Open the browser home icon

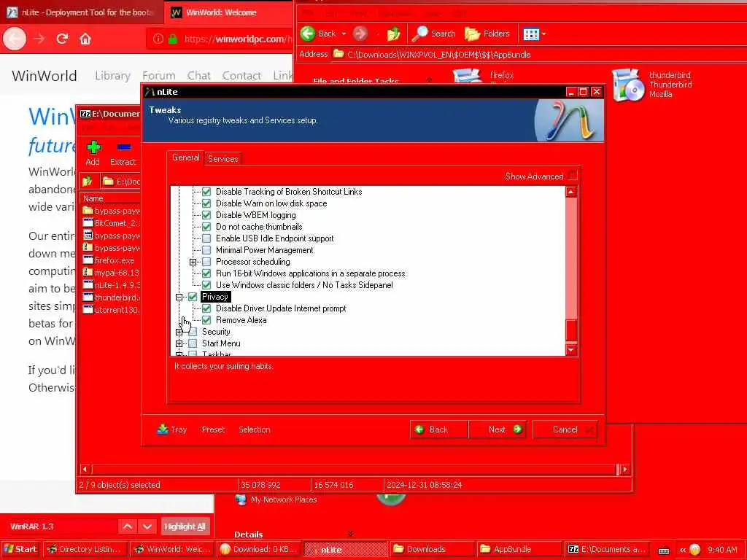[85, 39]
